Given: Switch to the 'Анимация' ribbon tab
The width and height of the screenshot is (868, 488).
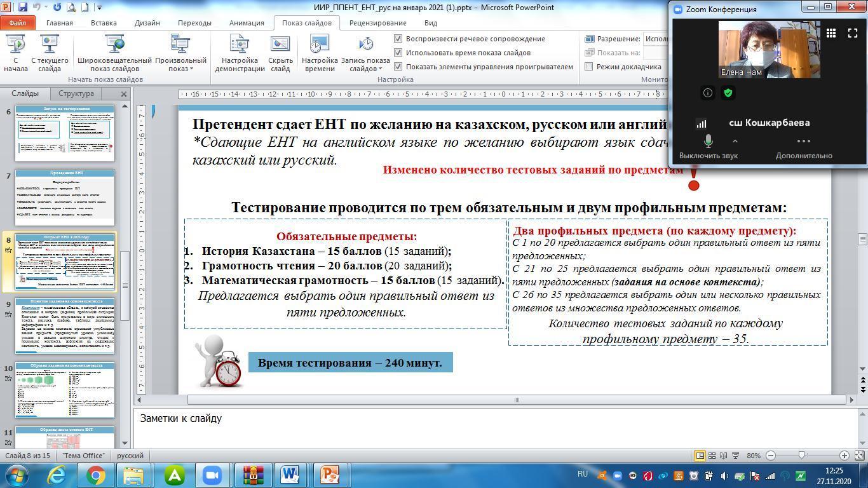Looking at the screenshot, I should (x=246, y=23).
